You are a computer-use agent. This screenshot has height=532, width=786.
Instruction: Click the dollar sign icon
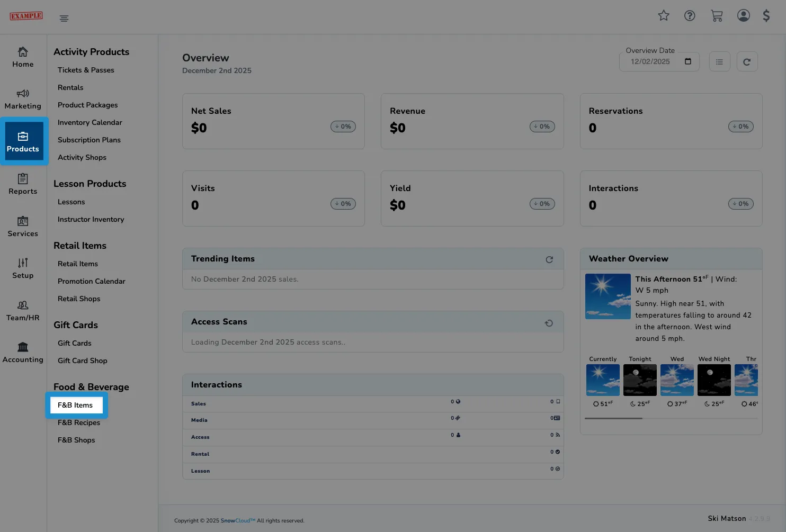click(766, 15)
